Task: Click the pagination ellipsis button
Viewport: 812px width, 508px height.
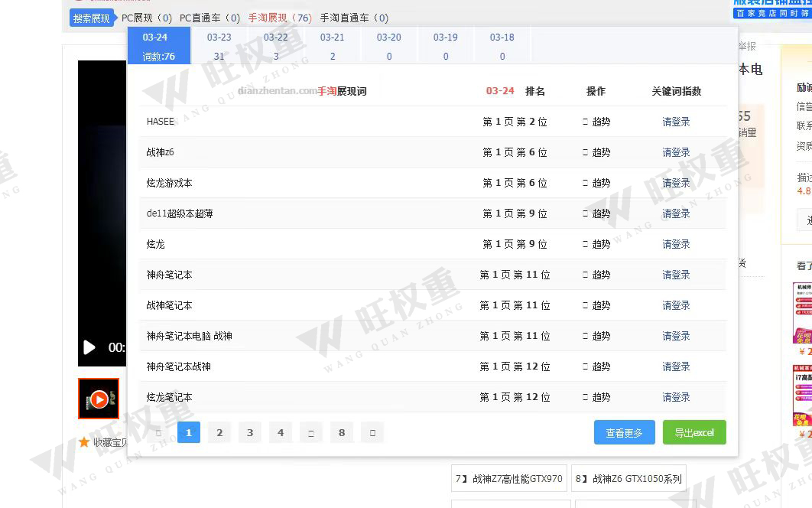Action: pos(311,432)
